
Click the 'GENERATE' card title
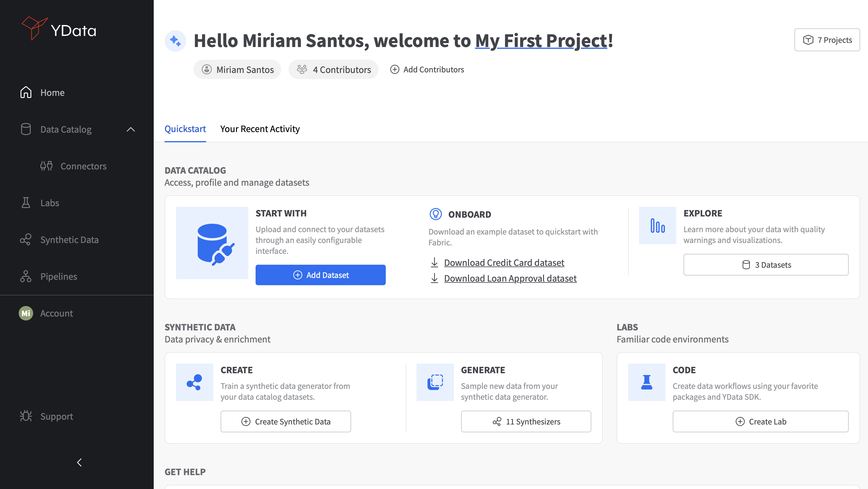(x=483, y=370)
